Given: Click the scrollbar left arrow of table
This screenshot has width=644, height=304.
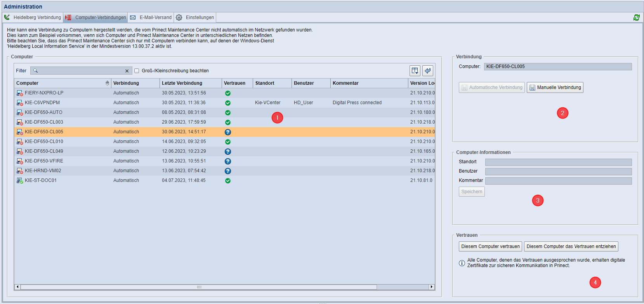Looking at the screenshot, I should click(17, 287).
